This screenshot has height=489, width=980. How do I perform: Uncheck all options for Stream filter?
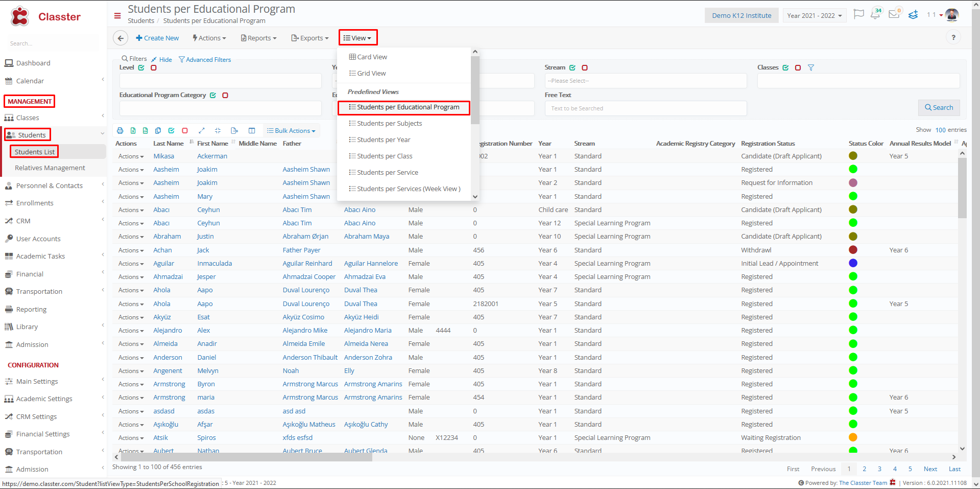[585, 67]
